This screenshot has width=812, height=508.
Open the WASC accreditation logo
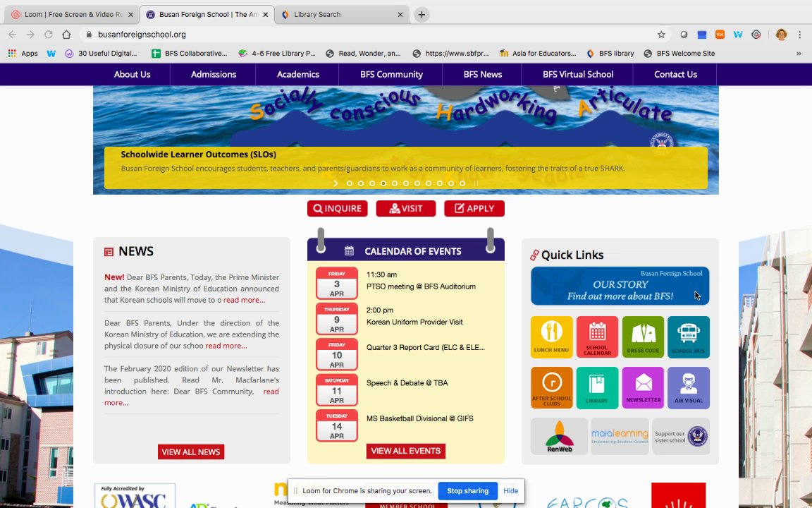coord(135,495)
